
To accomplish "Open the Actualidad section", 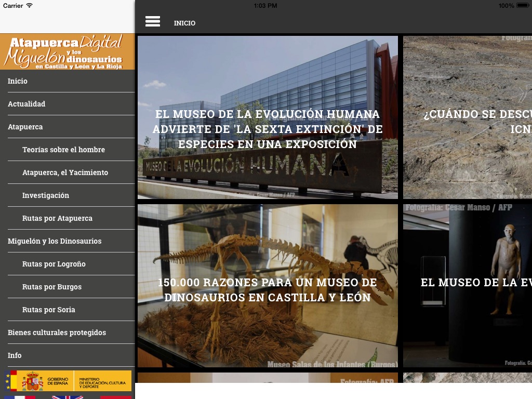I will pos(71,104).
